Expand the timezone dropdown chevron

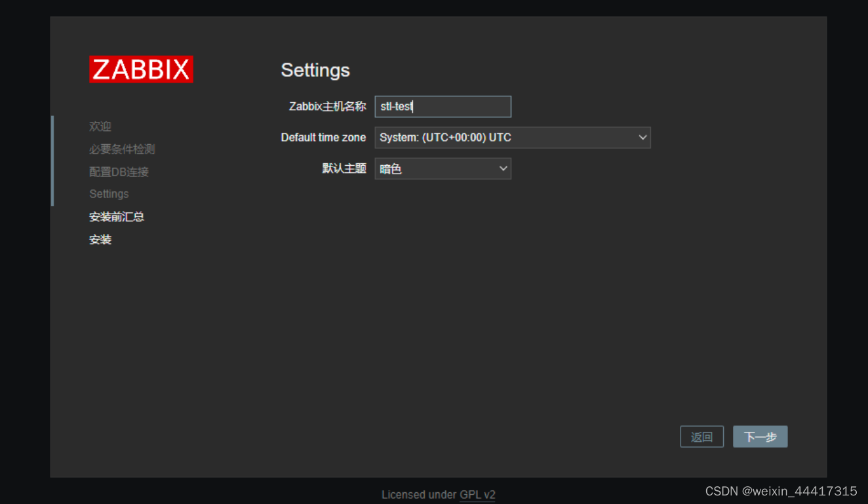(642, 137)
